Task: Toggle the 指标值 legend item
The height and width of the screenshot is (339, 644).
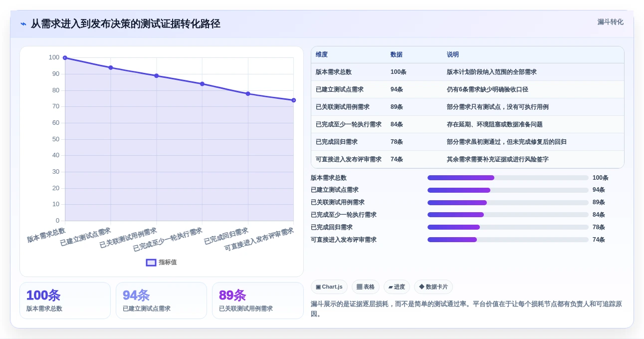Action: coord(161,262)
